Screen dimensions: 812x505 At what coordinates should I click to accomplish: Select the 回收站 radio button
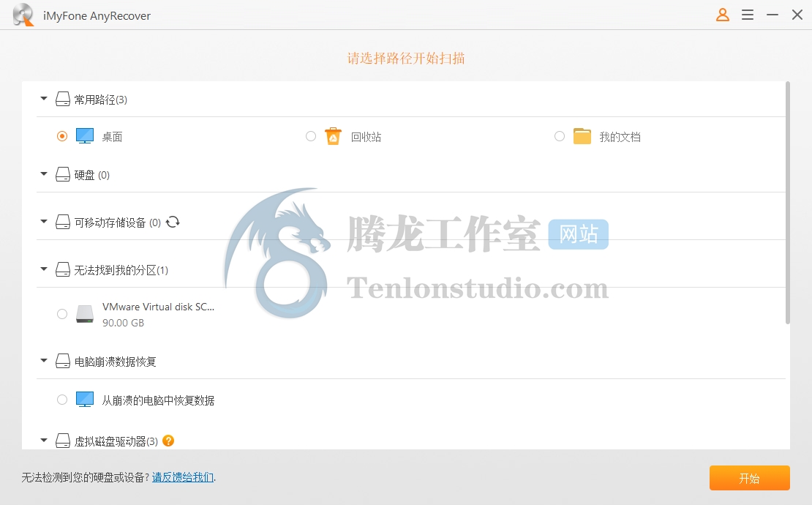point(311,136)
